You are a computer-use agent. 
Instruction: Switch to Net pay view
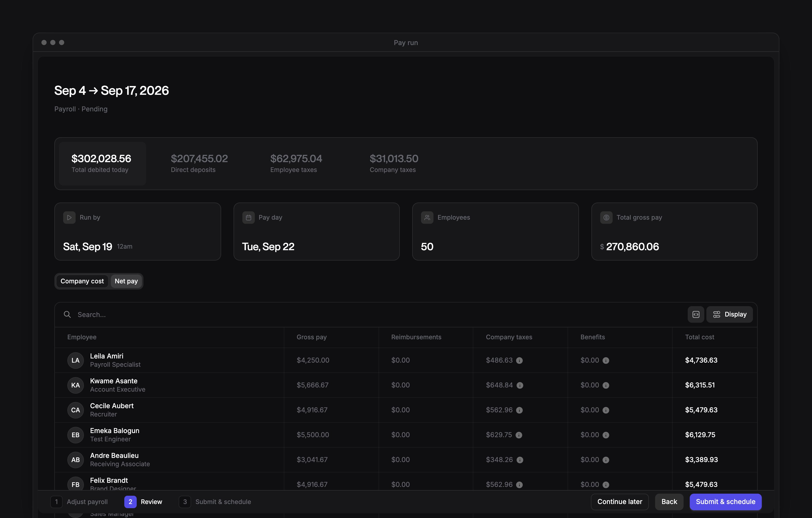[x=126, y=281]
